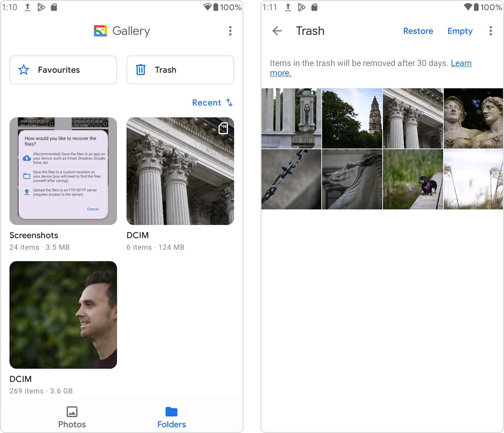Image resolution: width=504 pixels, height=433 pixels.
Task: Select trashed chain photo
Action: coord(291,179)
